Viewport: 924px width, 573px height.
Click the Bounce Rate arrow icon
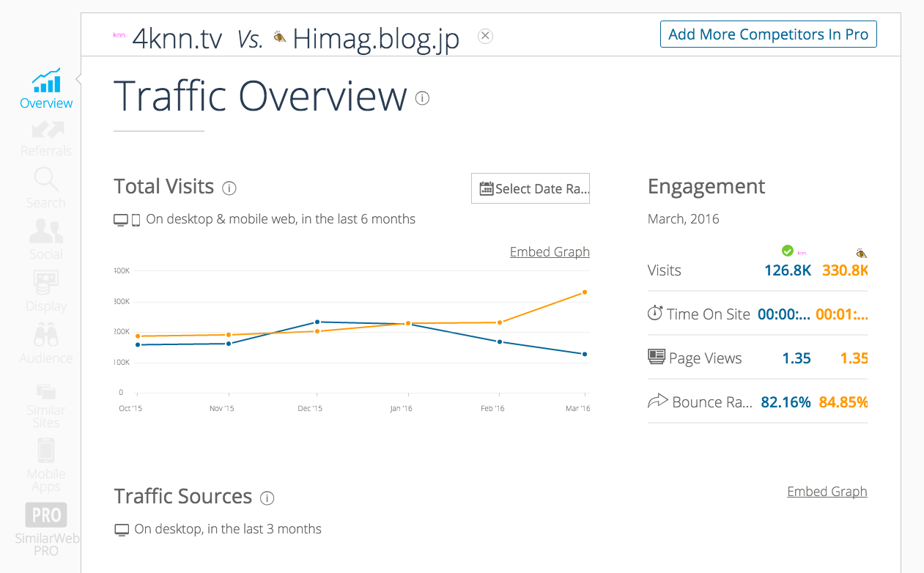tap(658, 401)
